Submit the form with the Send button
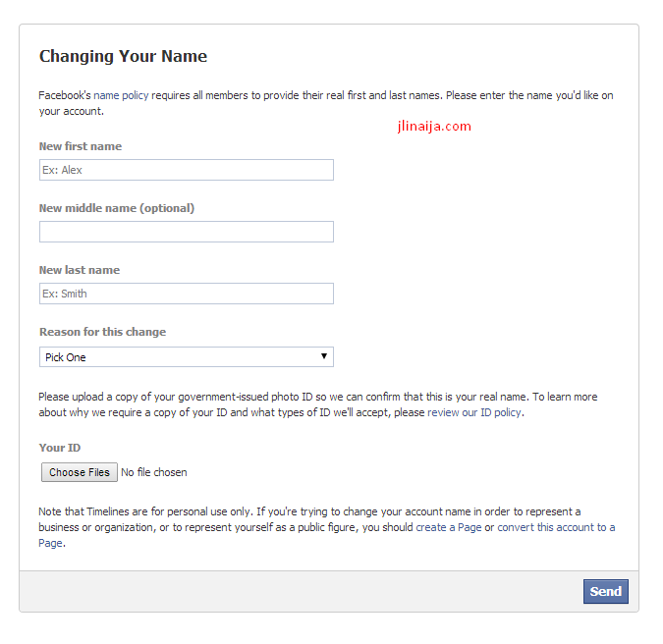This screenshot has height=644, width=663. [x=605, y=591]
